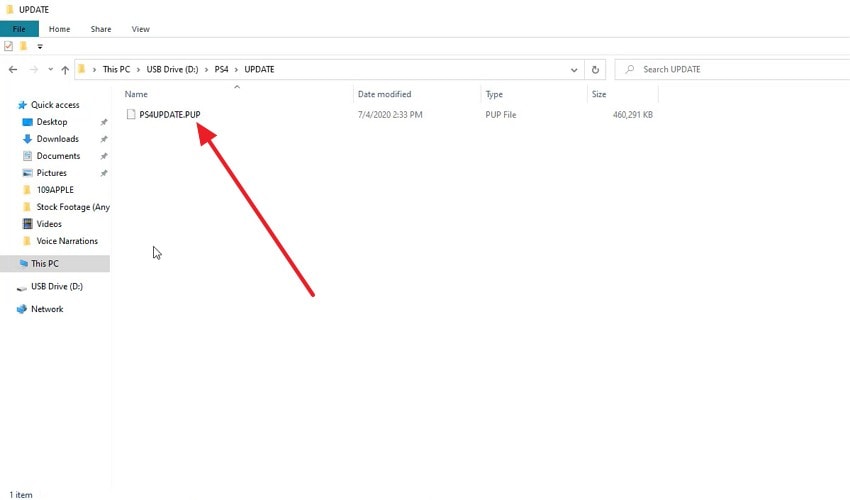850x500 pixels.
Task: Click the USB Drive icon in the sidebar
Action: click(21, 287)
